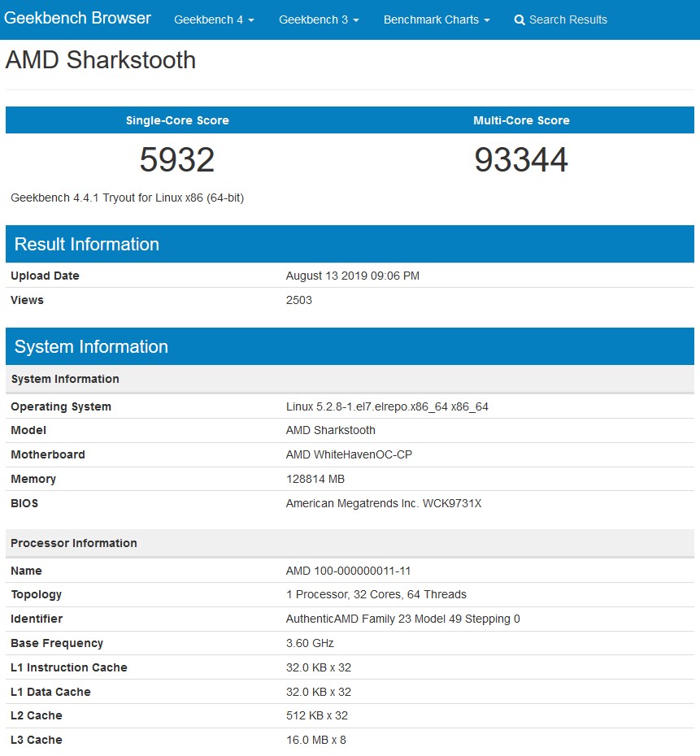Click the Geekbench 4.4.1 Tryout version text

tap(128, 198)
